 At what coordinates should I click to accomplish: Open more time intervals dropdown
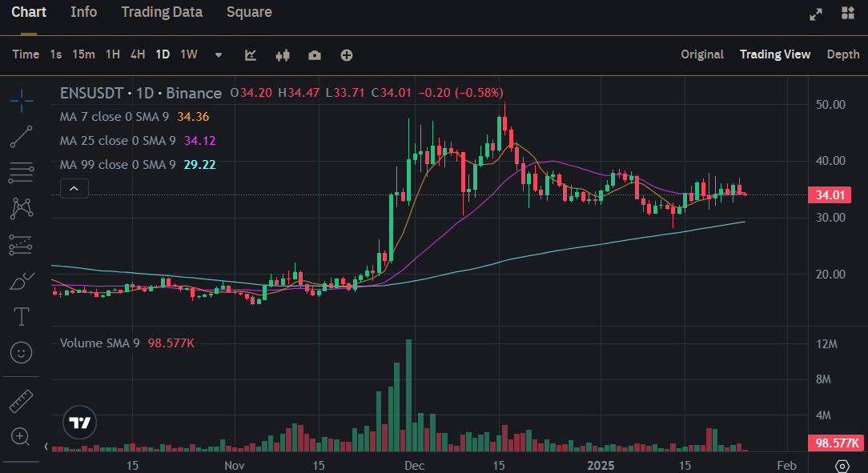point(219,54)
